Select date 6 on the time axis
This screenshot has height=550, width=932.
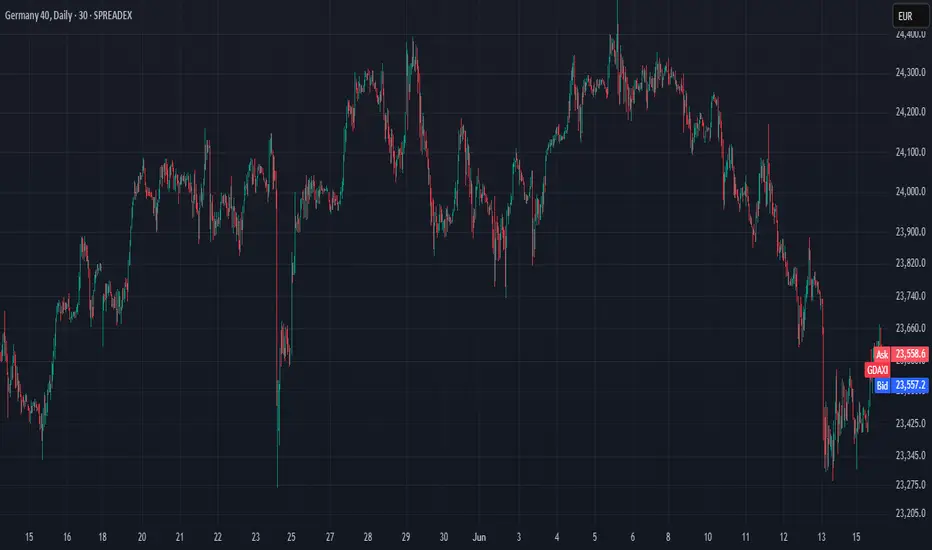point(632,537)
